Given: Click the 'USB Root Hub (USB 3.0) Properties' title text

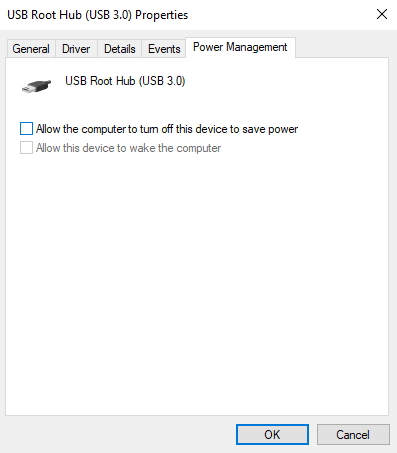Looking at the screenshot, I should tap(98, 15).
